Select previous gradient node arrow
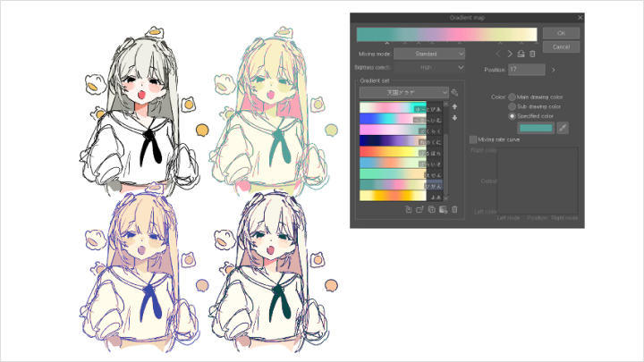This screenshot has width=644, height=362. (x=498, y=54)
